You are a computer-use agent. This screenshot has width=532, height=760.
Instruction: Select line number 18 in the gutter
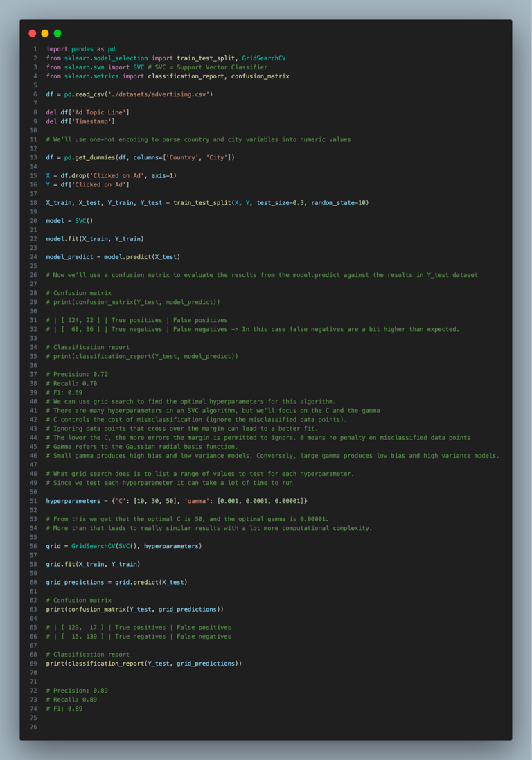[34, 203]
